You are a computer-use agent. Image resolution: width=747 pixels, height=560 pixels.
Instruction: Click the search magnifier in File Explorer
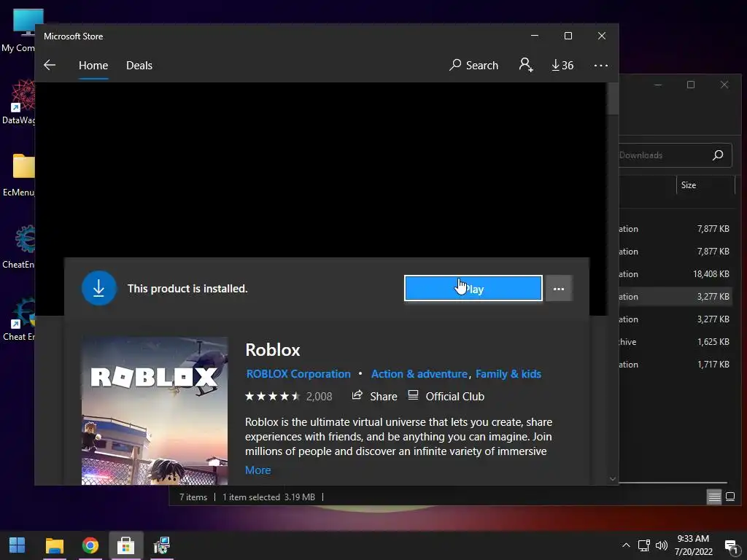pyautogui.click(x=718, y=155)
